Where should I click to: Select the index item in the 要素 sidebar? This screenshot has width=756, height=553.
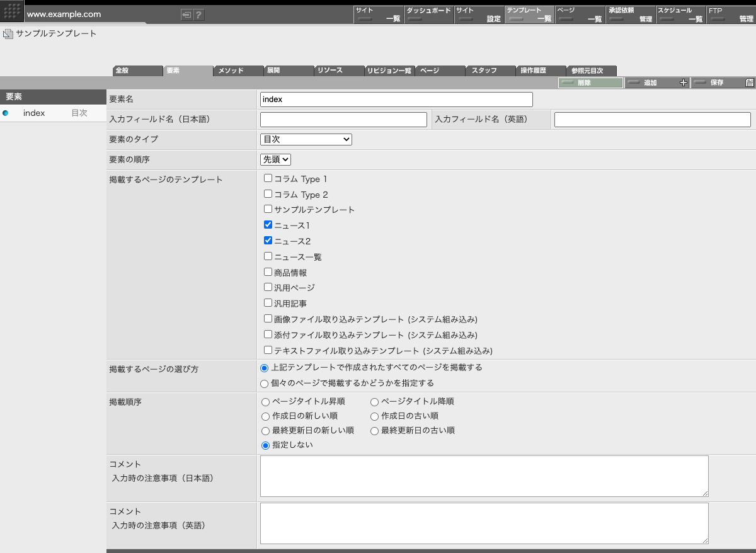34,113
